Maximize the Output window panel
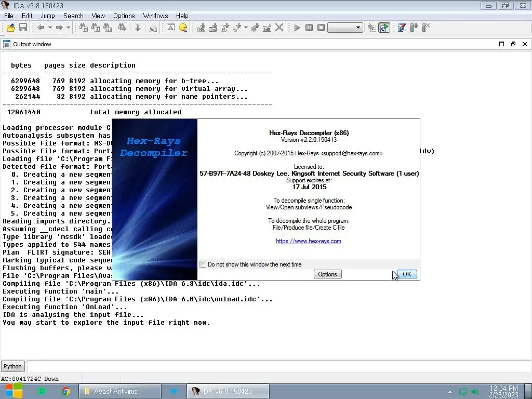The width and height of the screenshot is (532, 399). pyautogui.click(x=501, y=44)
